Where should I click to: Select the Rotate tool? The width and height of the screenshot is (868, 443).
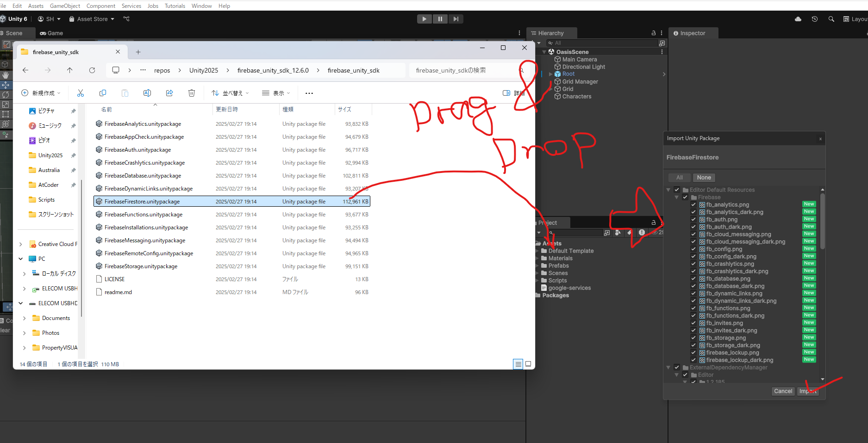click(6, 94)
